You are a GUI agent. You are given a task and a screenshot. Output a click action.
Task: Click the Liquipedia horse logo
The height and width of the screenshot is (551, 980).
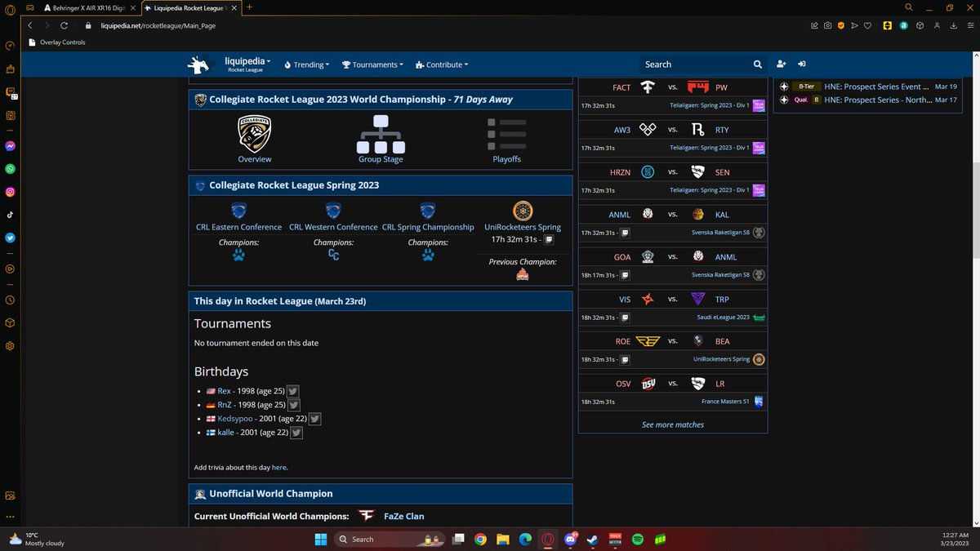tap(198, 64)
